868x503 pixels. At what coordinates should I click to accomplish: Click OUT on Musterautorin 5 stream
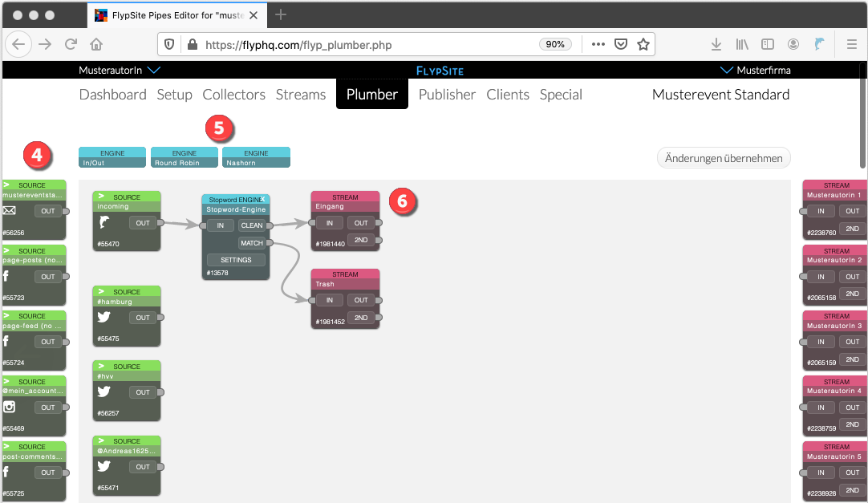point(853,473)
